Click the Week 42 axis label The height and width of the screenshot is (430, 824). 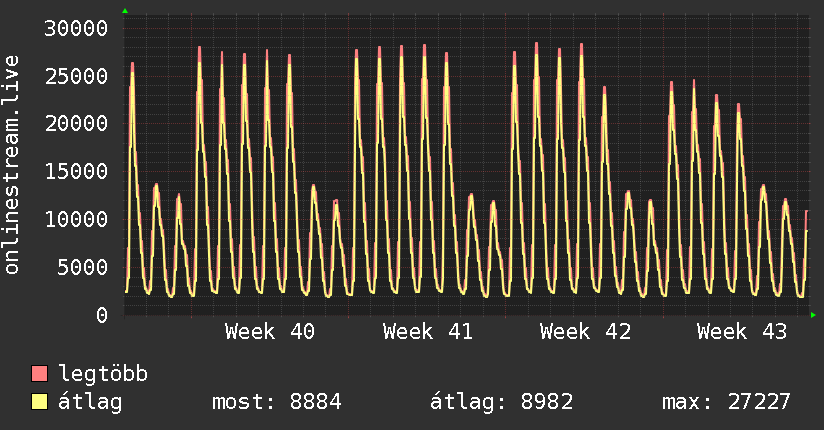coord(585,332)
